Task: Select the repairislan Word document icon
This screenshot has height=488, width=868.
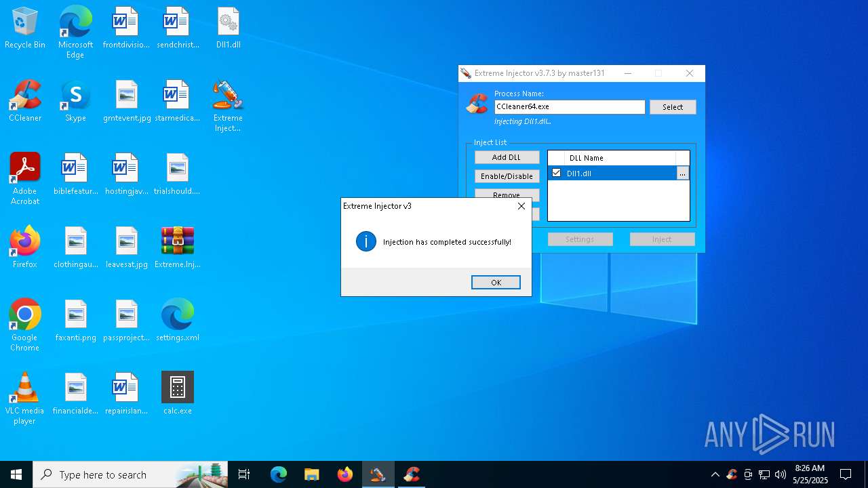Action: point(127,394)
